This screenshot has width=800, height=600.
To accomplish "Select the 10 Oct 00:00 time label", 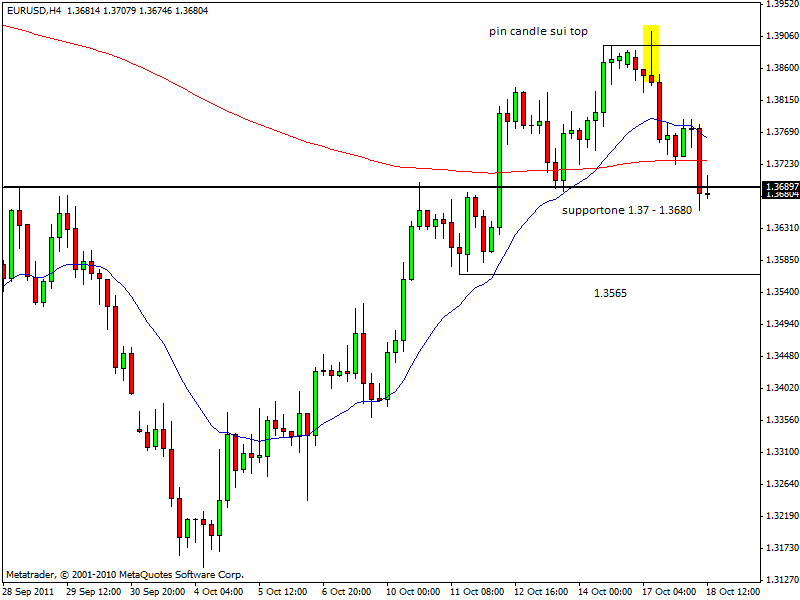I will pos(414,591).
